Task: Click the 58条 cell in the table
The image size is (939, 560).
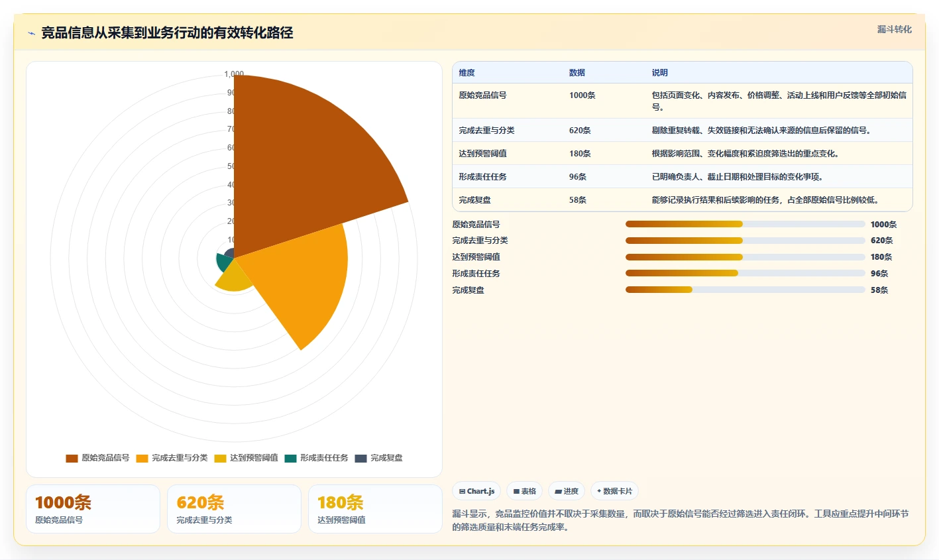Action: [x=578, y=200]
